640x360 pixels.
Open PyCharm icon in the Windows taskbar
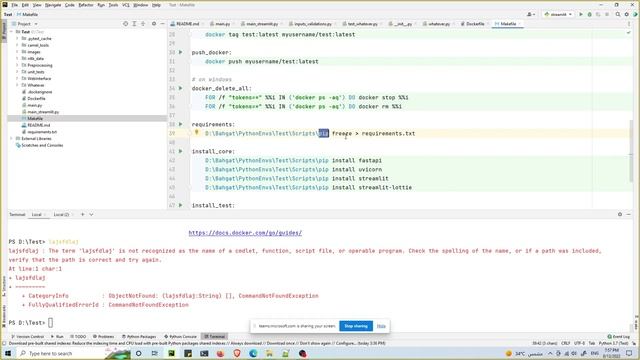(x=171, y=353)
